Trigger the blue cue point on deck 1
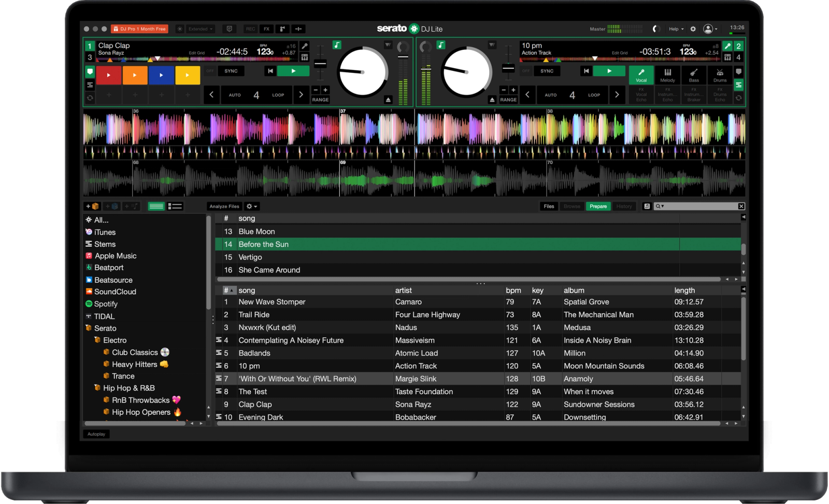This screenshot has height=504, width=829. 161,75
